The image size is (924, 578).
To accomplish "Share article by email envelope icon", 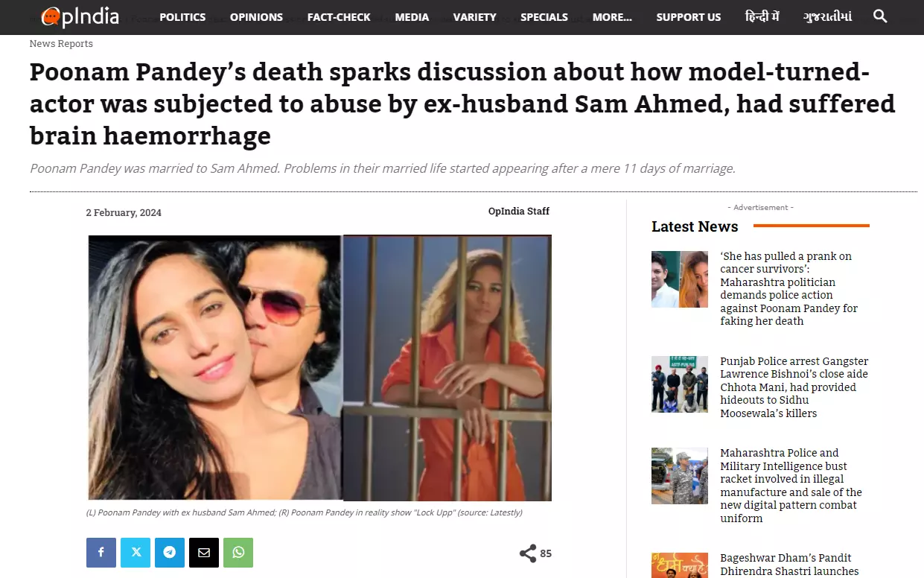I will click(x=204, y=553).
